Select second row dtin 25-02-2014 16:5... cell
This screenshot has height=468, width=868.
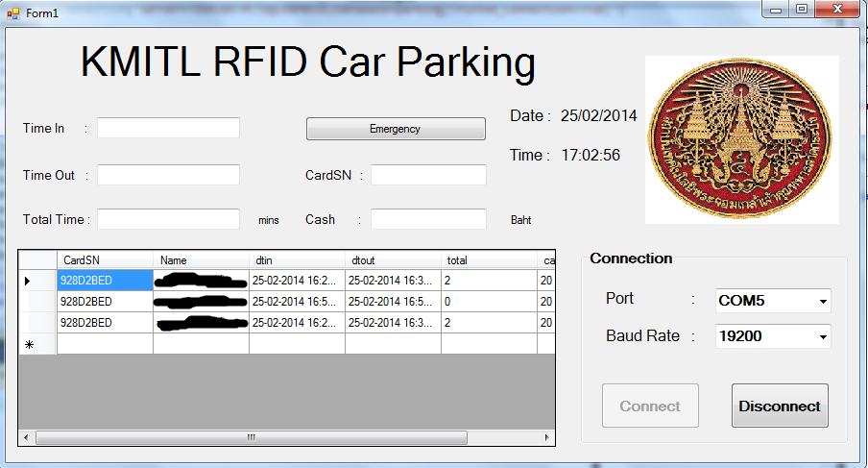(x=298, y=302)
